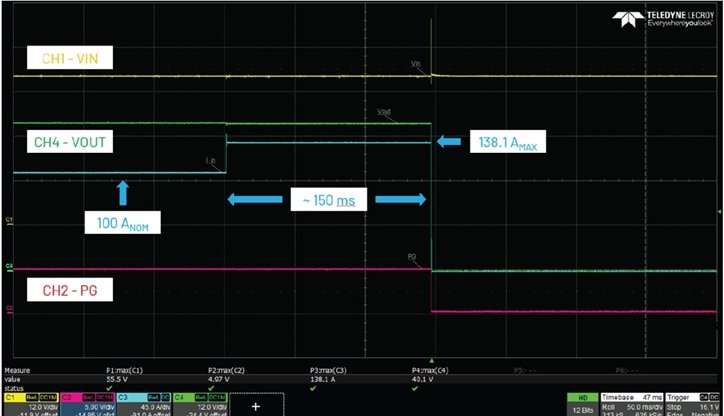Select the empty P5 measurement slot
Image resolution: width=724 pixels, height=416 pixels.
coord(525,370)
